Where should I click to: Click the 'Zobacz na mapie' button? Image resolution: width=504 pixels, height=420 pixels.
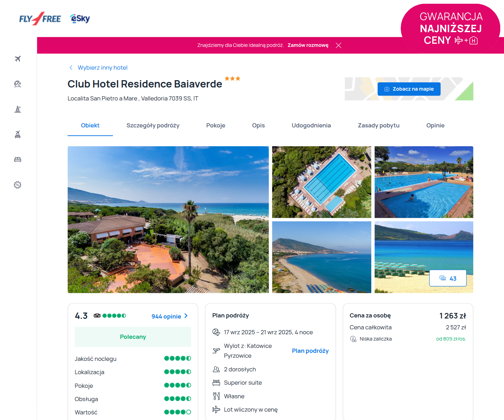click(409, 89)
